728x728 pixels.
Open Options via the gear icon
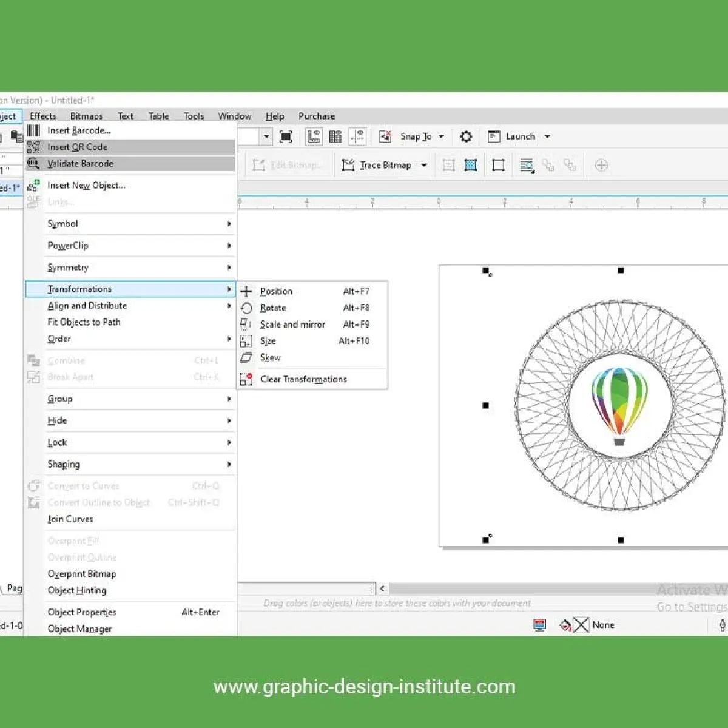466,136
